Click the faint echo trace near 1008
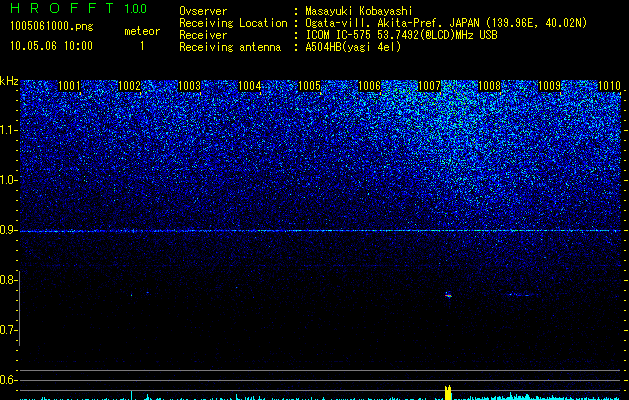Viewport: 629px width, 400px height. pos(520,295)
